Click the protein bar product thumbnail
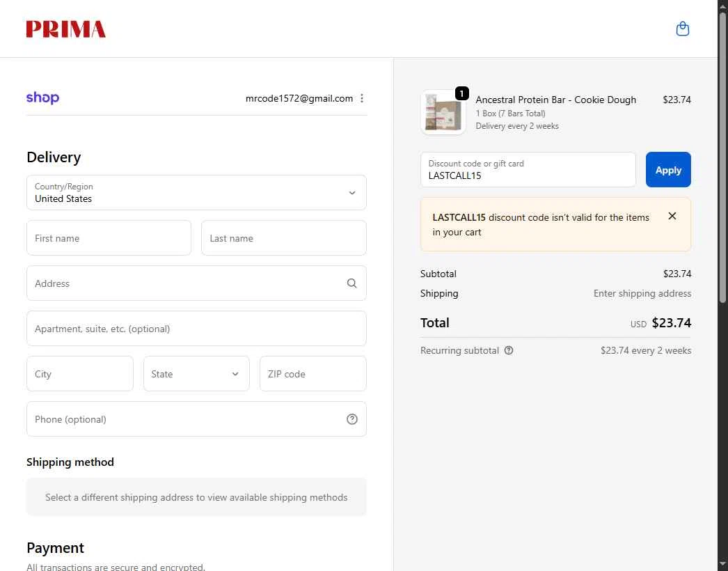This screenshot has height=571, width=728. click(443, 112)
